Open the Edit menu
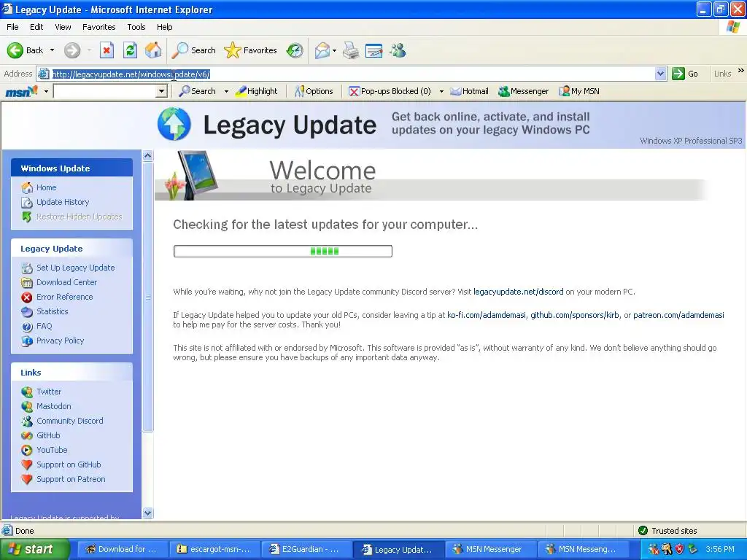 [36, 27]
